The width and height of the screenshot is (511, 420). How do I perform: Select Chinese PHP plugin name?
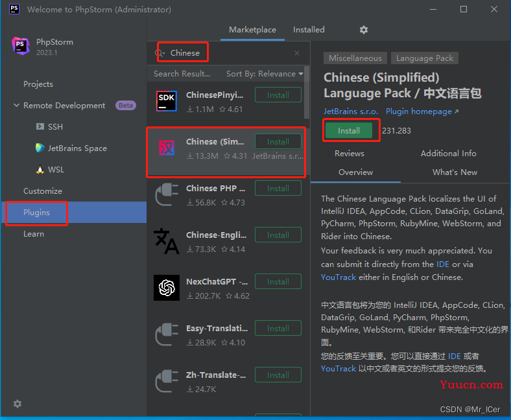[215, 188]
